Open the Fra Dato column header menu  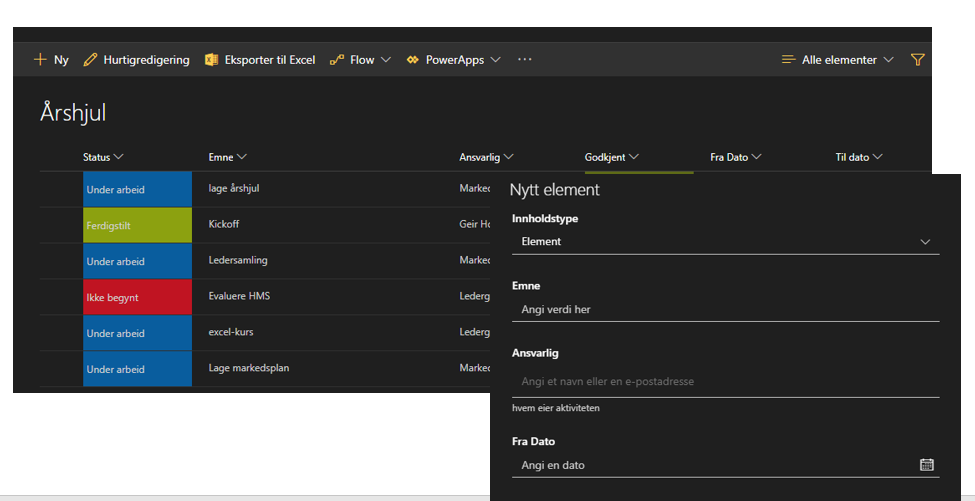click(x=736, y=157)
